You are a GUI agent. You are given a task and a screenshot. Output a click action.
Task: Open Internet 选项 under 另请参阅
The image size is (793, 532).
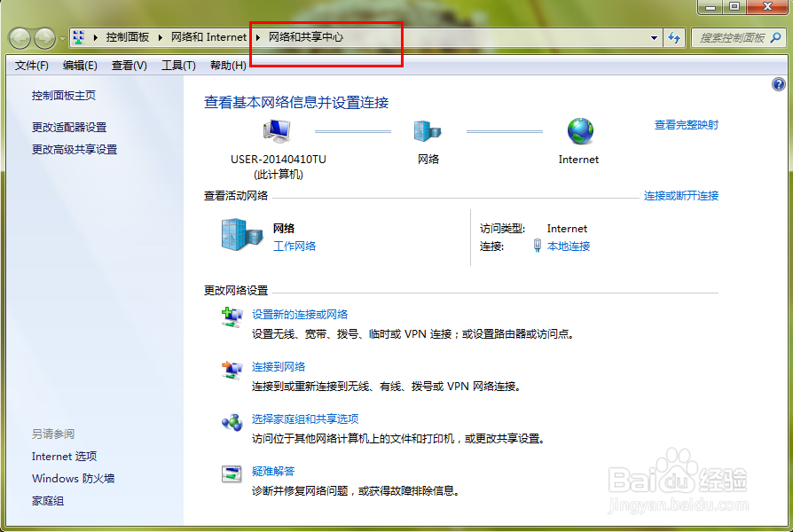tap(64, 457)
